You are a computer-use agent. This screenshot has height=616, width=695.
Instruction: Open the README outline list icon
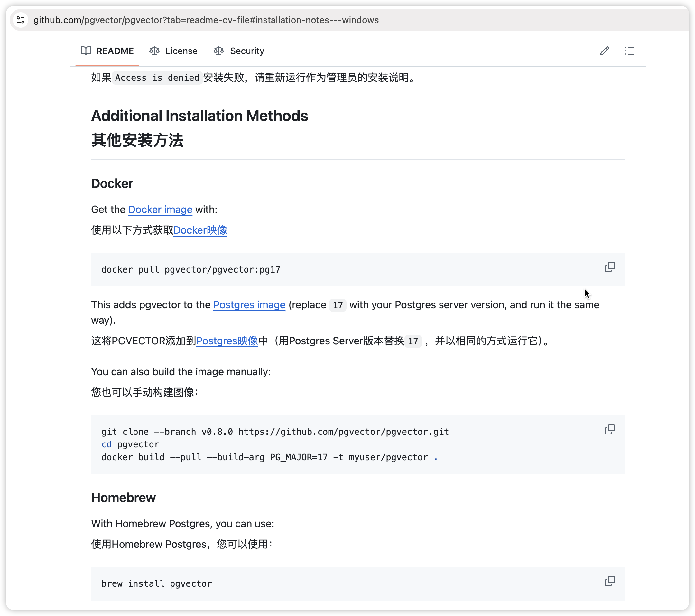pyautogui.click(x=629, y=51)
